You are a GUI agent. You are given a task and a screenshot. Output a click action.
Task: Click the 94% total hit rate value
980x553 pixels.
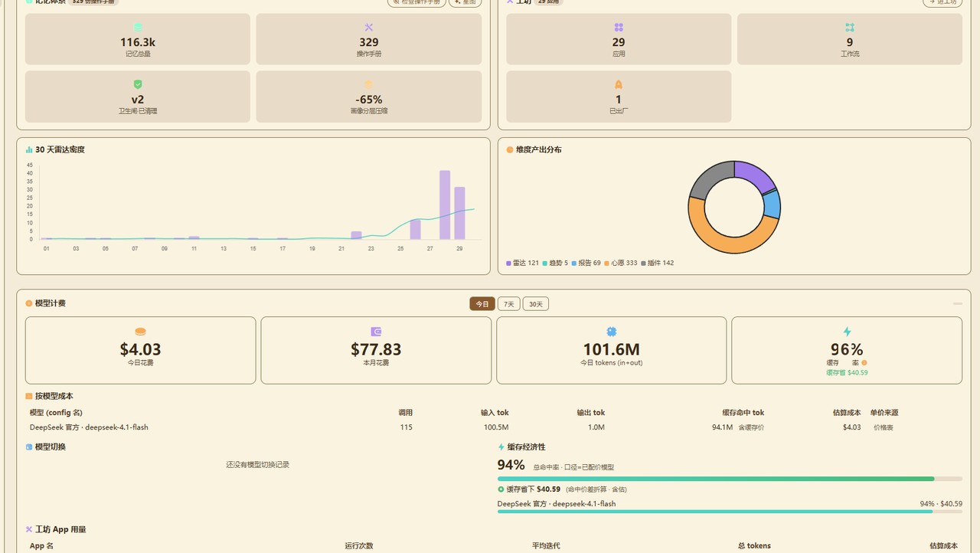click(x=511, y=465)
